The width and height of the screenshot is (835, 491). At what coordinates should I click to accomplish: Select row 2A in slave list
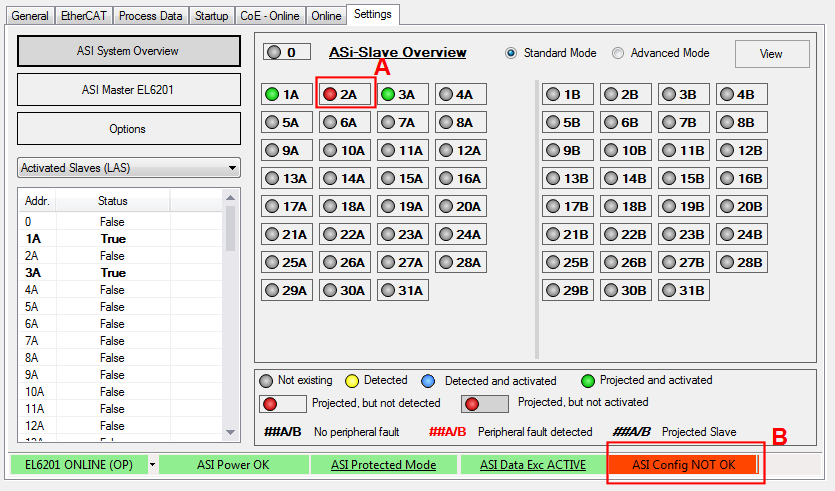(120, 256)
